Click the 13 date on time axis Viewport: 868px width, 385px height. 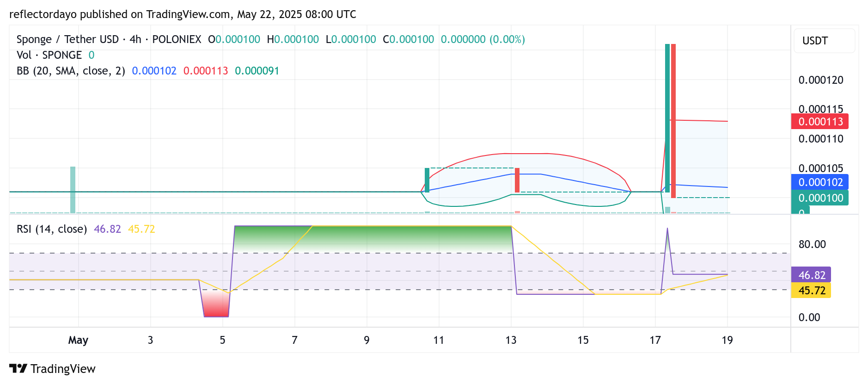click(511, 340)
